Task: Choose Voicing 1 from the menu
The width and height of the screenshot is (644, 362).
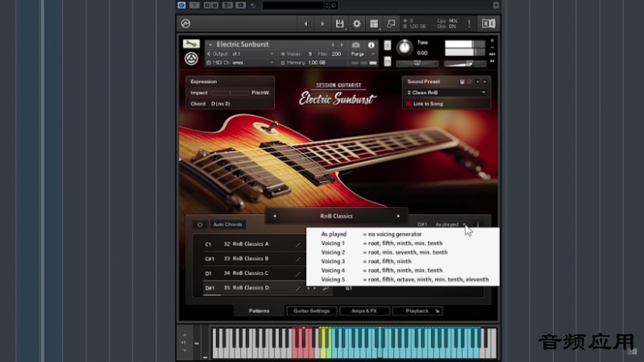Action: [x=402, y=243]
